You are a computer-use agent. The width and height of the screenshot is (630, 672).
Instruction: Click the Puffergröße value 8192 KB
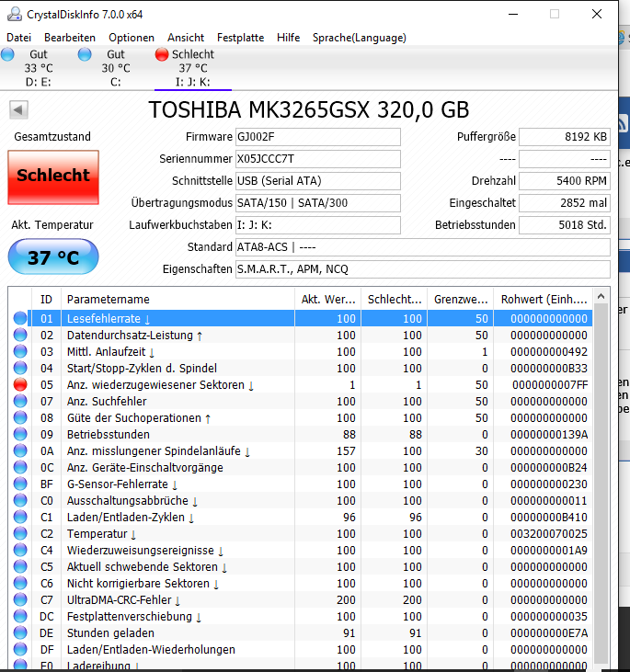click(565, 137)
